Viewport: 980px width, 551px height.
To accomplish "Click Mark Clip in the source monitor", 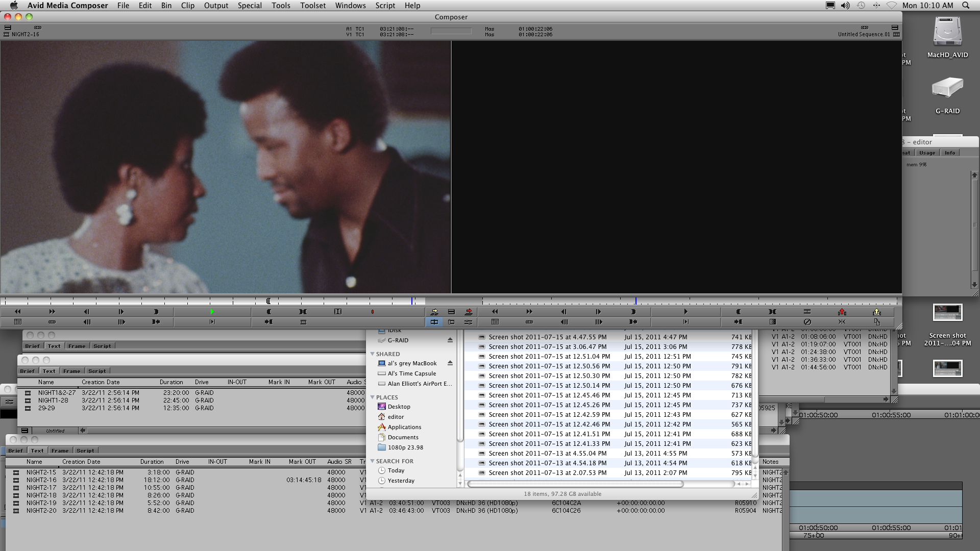I will 303,312.
